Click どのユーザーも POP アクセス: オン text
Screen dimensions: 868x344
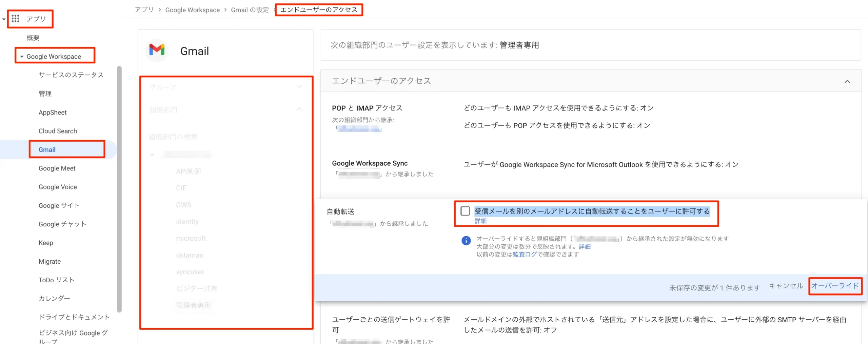click(557, 125)
